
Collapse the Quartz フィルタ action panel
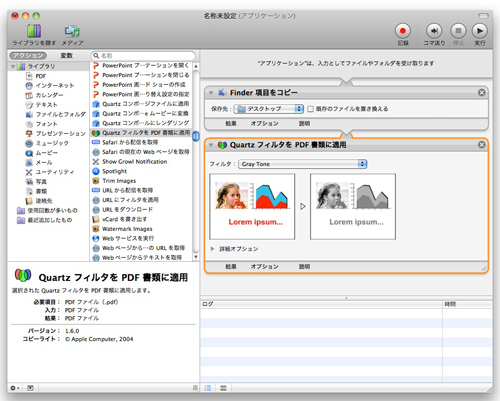click(x=211, y=145)
